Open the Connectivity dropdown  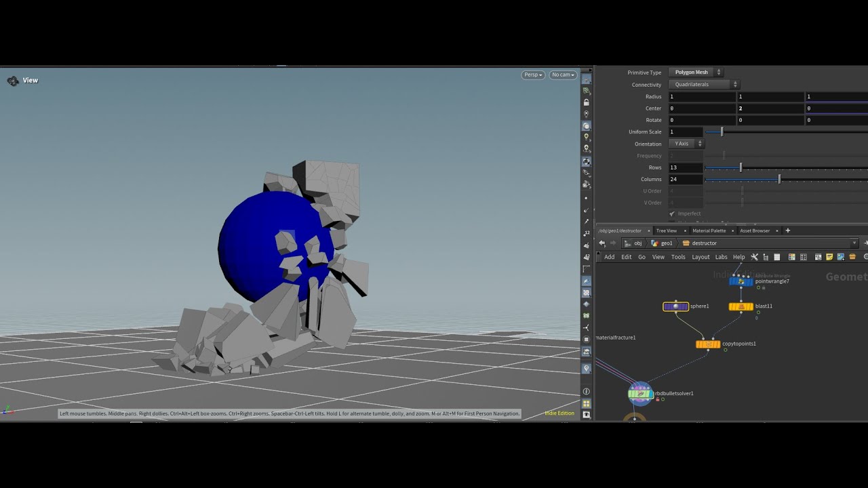(704, 85)
